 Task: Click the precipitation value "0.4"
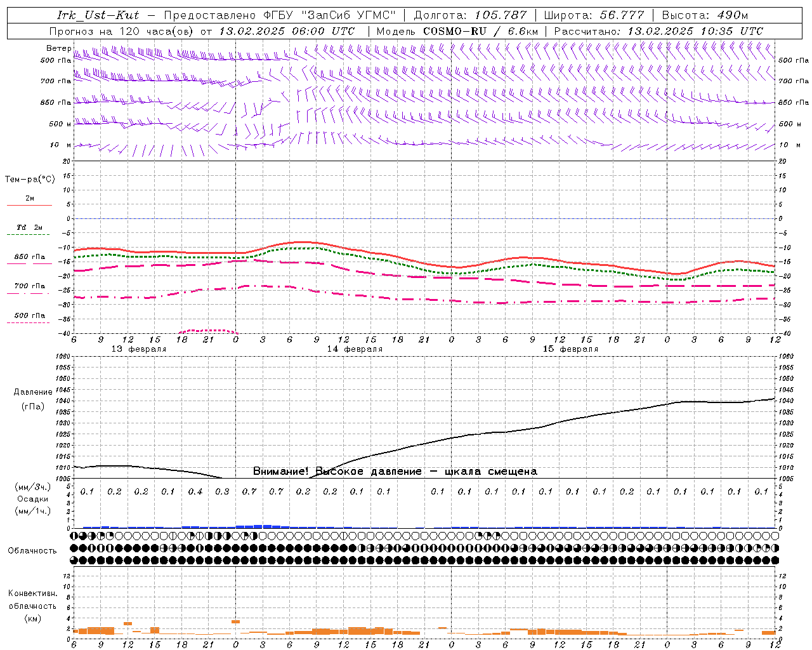point(195,491)
